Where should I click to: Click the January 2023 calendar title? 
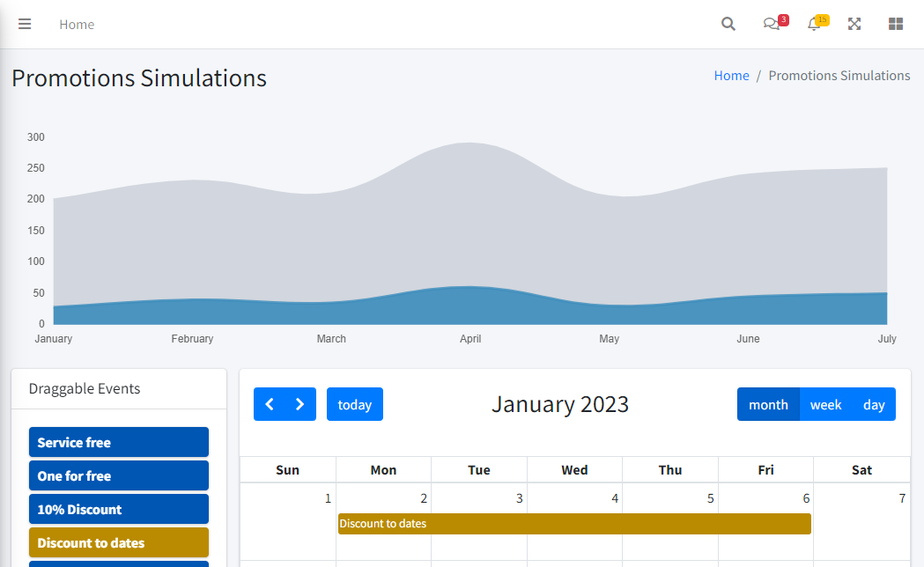(x=560, y=404)
